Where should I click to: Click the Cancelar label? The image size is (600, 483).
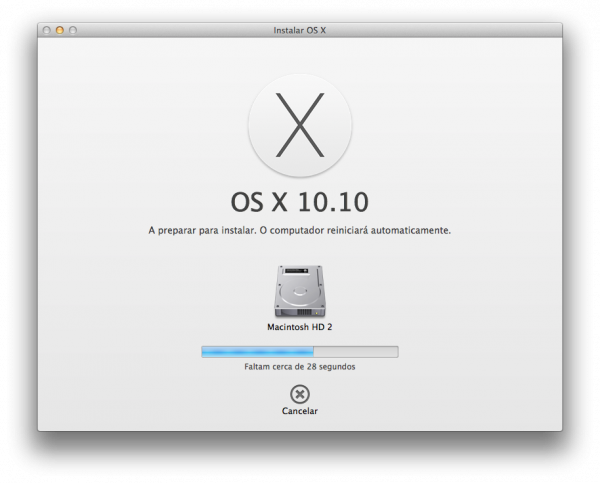coord(300,411)
